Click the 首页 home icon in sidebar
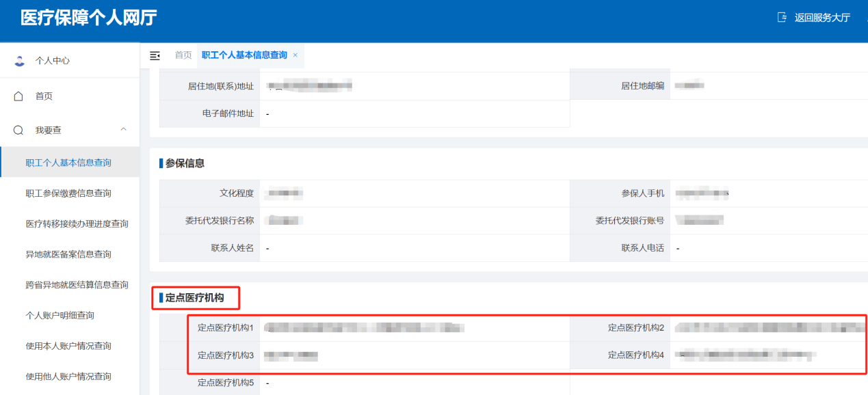The image size is (868, 395). (19, 96)
